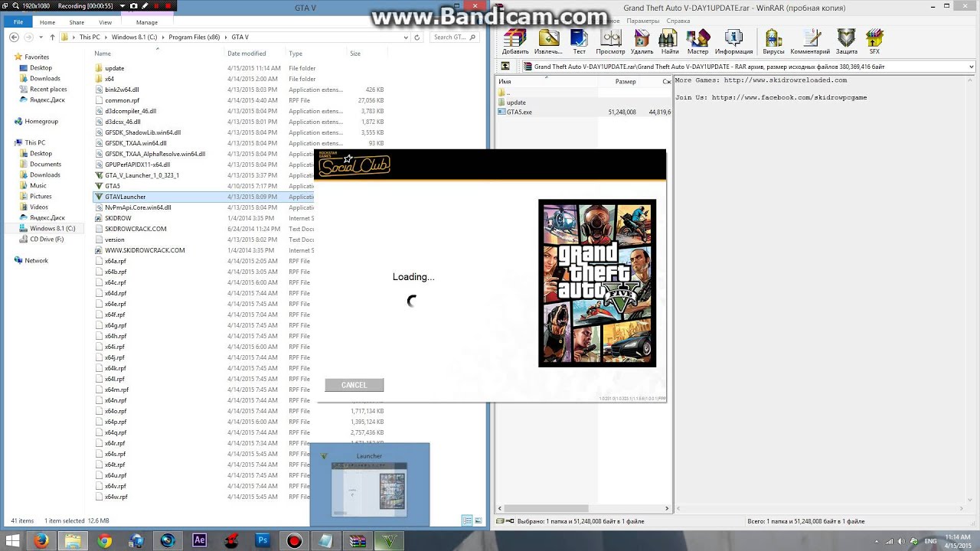Screen dimensions: 980x551
Task: Click the WinRAR up-one-level folder button
Action: [x=505, y=67]
